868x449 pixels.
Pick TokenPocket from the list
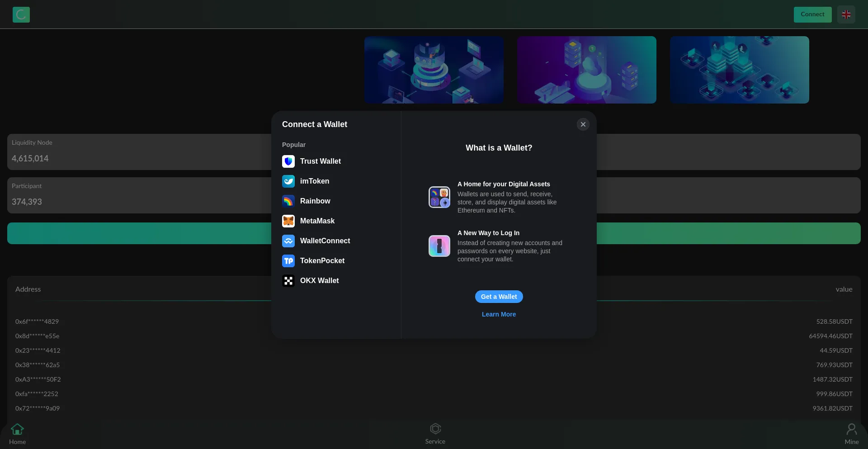[336, 261]
